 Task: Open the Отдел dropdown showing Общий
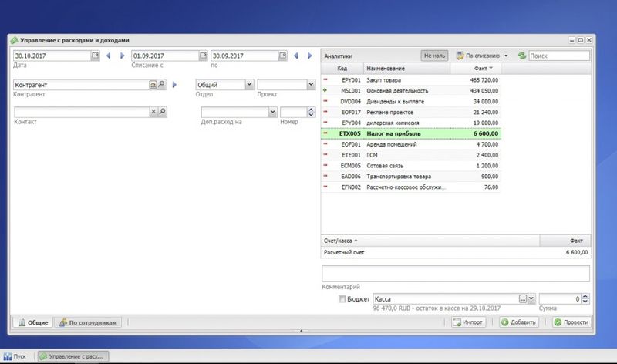pyautogui.click(x=249, y=85)
